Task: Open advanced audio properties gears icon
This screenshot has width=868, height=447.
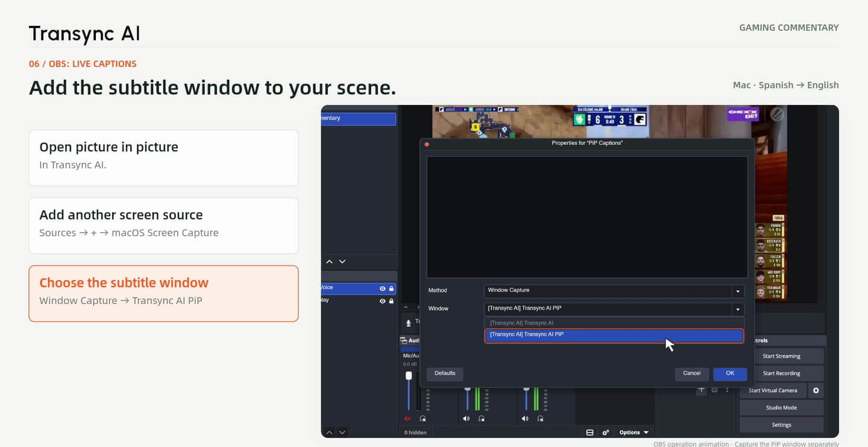Action: [606, 433]
